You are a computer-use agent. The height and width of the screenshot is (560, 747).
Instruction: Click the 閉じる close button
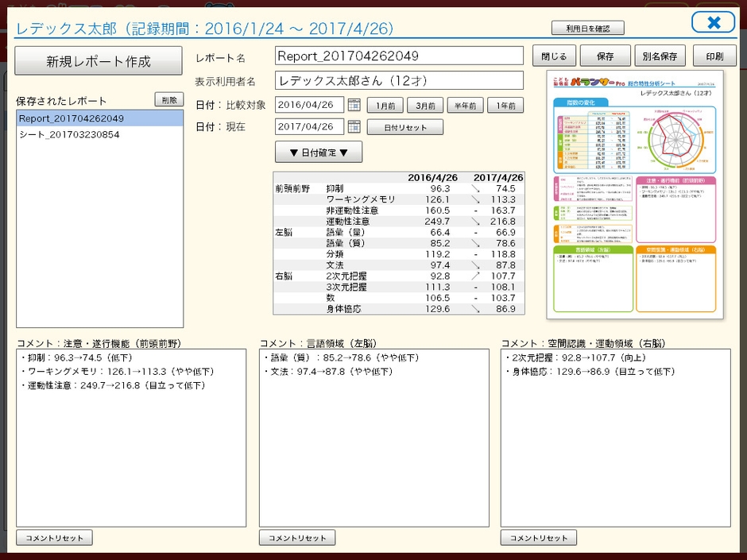554,56
